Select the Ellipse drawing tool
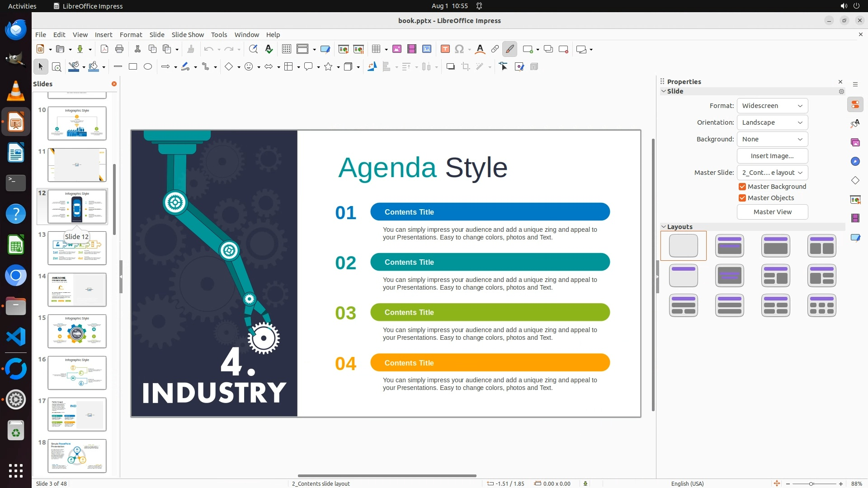The height and width of the screenshot is (488, 868). coord(148,66)
